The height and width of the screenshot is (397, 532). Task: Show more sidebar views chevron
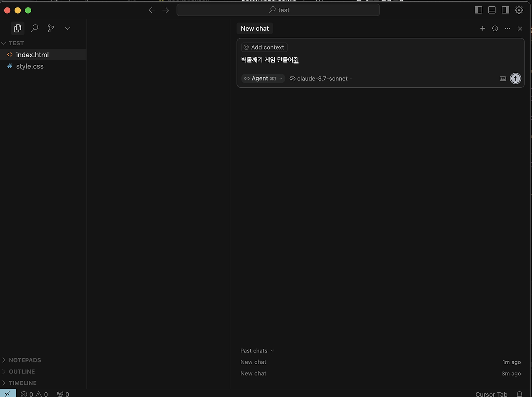point(67,28)
